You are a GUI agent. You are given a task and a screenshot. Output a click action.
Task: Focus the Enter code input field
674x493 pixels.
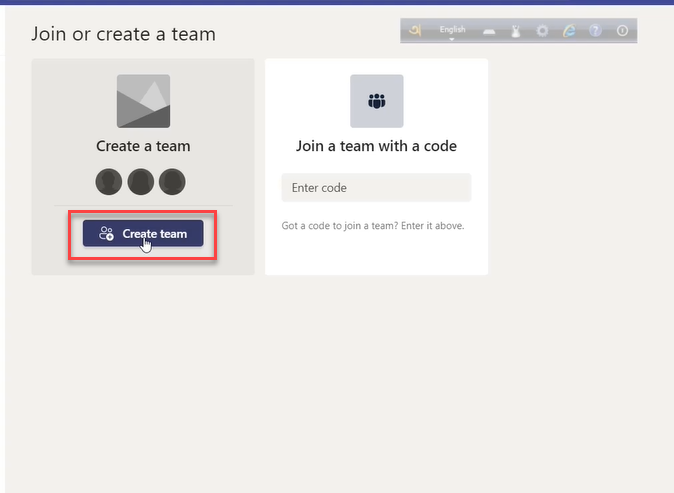(376, 187)
